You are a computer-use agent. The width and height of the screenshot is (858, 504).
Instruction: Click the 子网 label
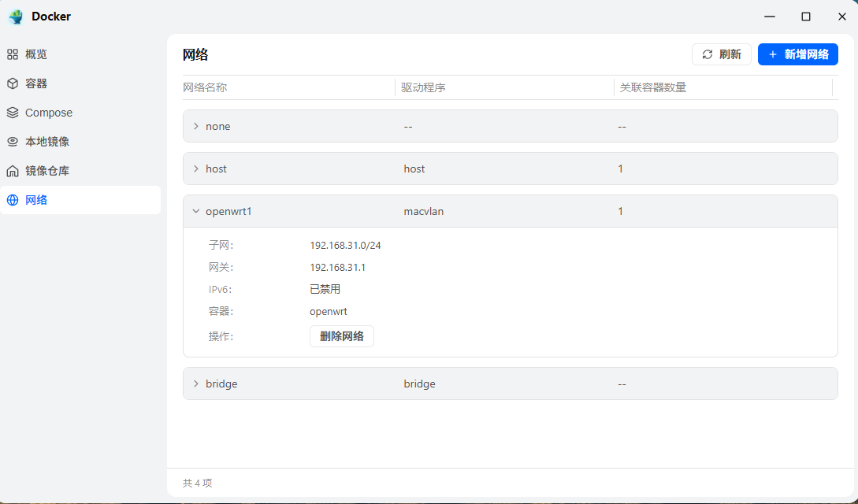(x=221, y=246)
